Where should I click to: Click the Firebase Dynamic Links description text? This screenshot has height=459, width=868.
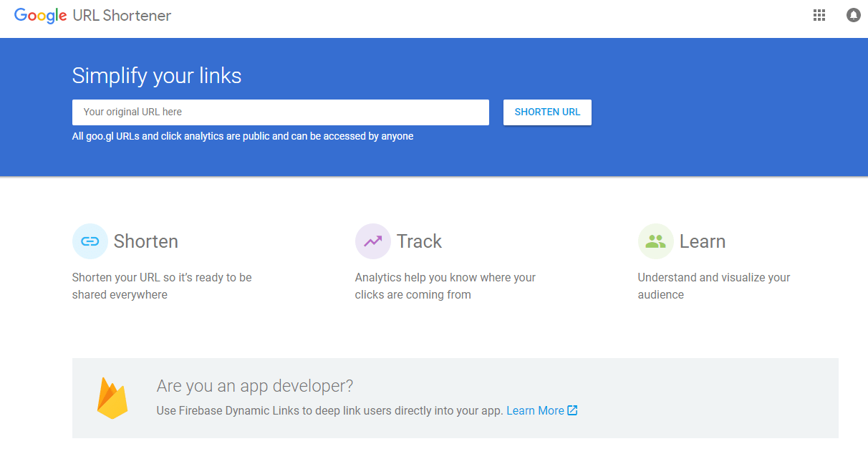pos(330,410)
